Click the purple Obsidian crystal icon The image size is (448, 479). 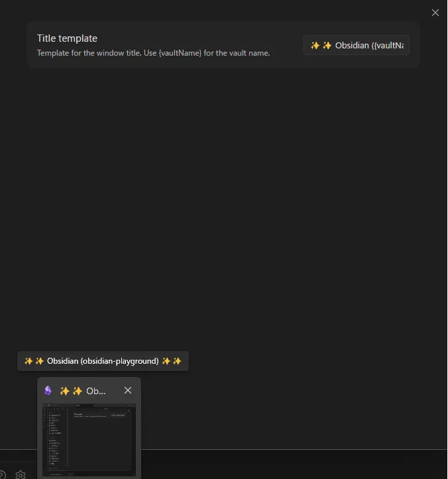click(48, 390)
